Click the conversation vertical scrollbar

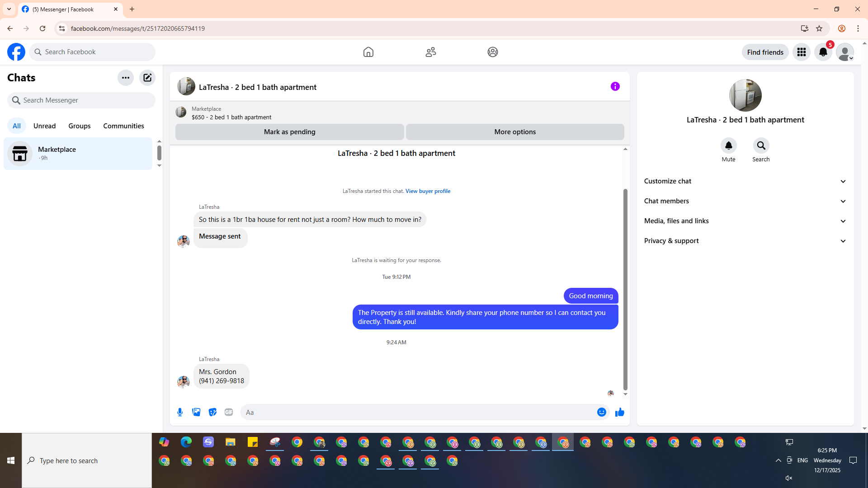(625, 289)
